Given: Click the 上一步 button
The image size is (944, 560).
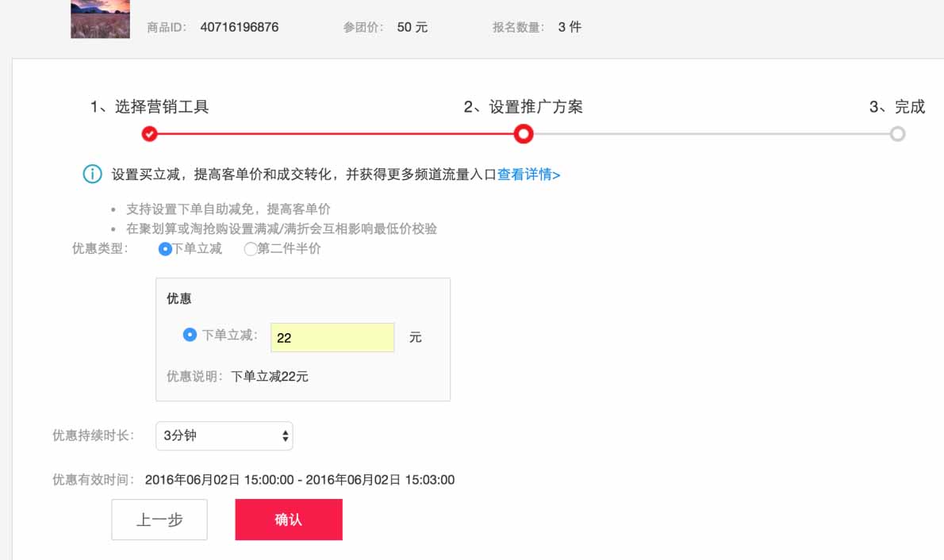Looking at the screenshot, I should pyautogui.click(x=159, y=520).
